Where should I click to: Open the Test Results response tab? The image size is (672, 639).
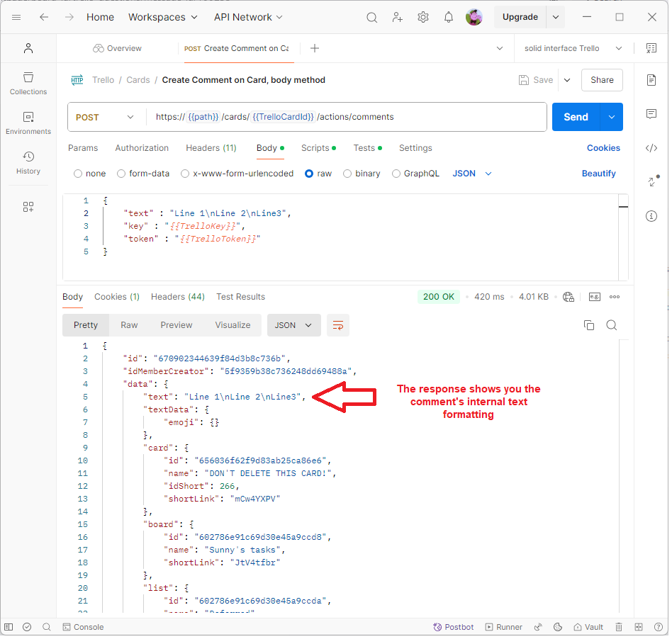pos(242,298)
